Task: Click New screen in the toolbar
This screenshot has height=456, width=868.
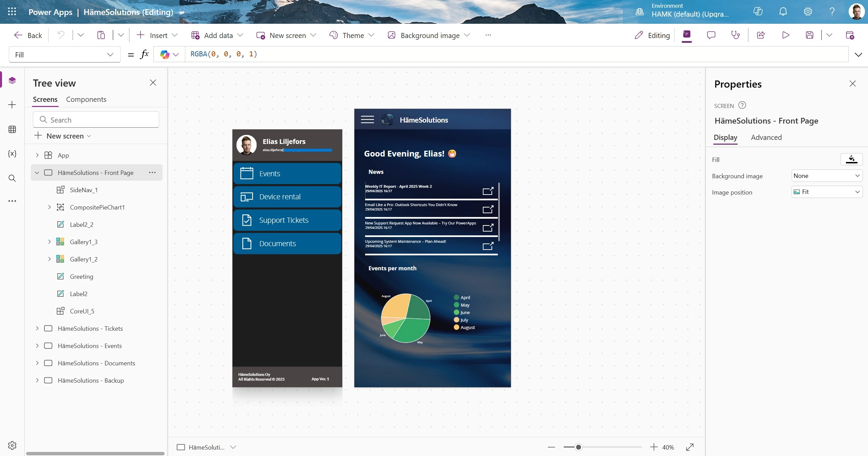Action: tap(286, 35)
